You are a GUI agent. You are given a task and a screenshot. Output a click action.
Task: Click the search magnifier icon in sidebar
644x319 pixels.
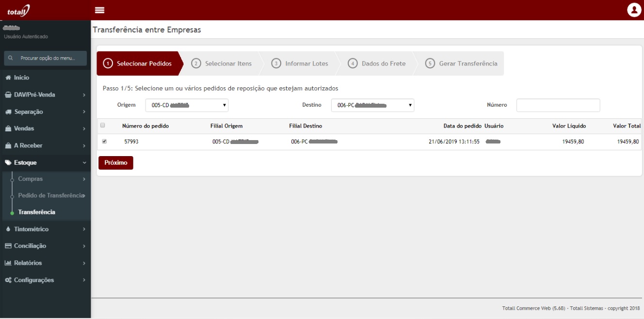point(11,58)
